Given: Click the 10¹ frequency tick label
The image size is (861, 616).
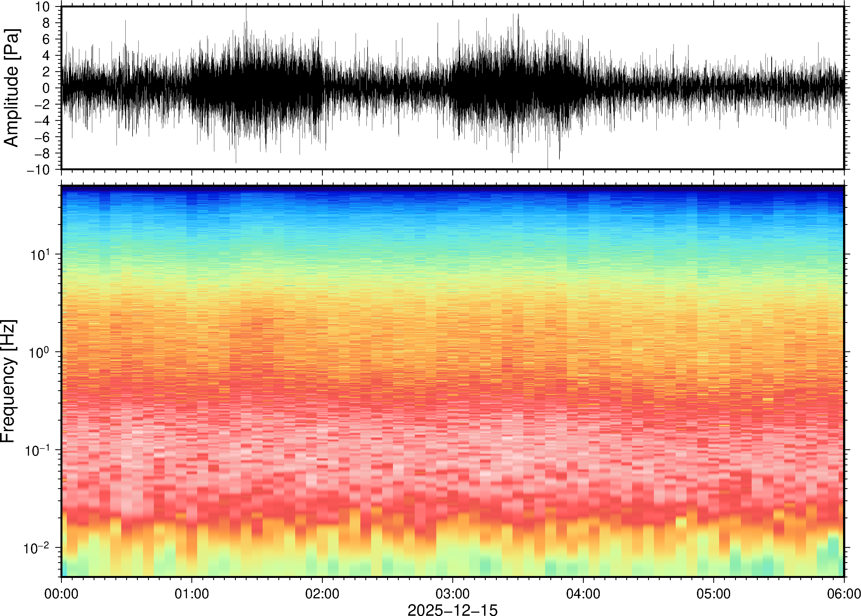Looking at the screenshot, I should pos(39,254).
